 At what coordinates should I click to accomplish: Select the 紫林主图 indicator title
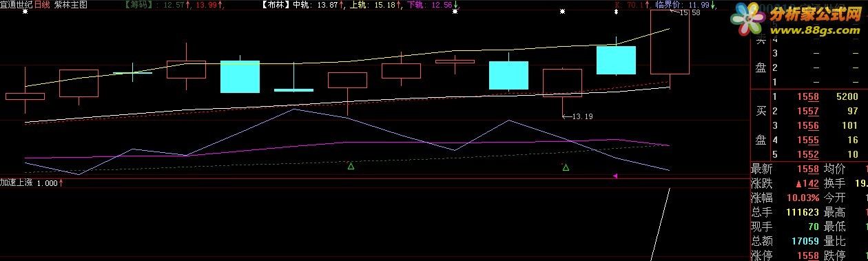tap(72, 5)
